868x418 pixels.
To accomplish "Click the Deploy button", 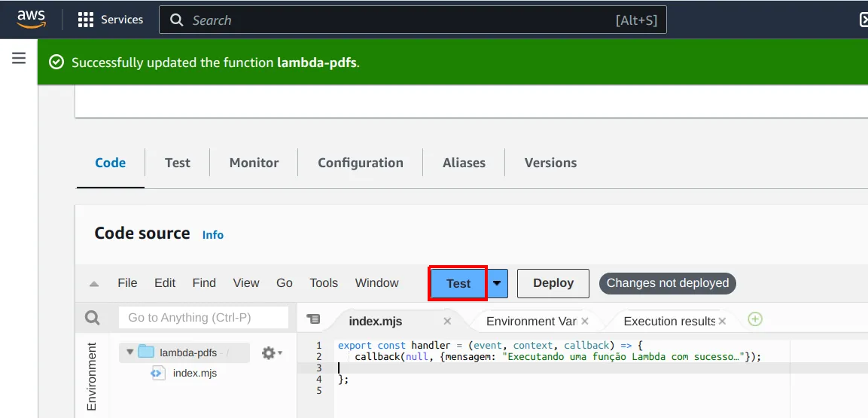I will pyautogui.click(x=553, y=283).
